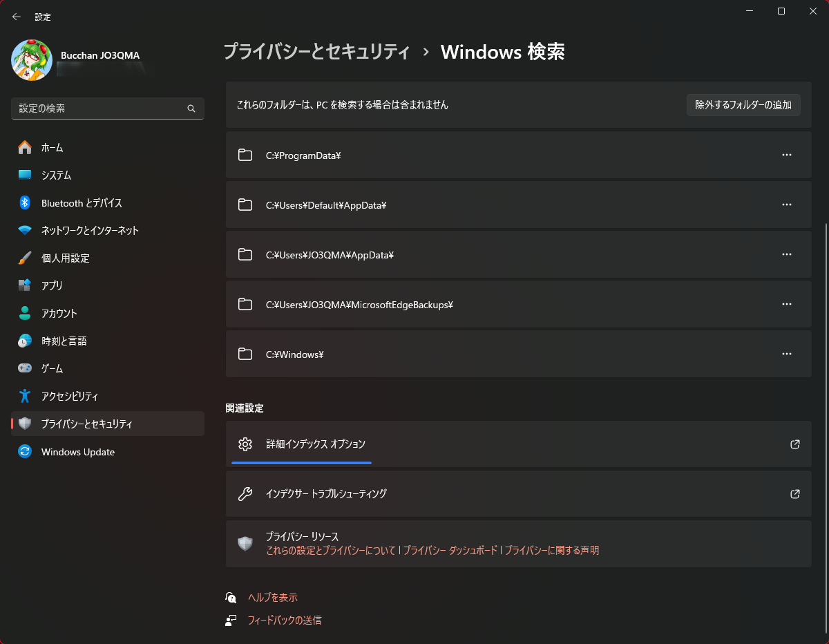This screenshot has width=829, height=644.
Task: Open これらの設定とプライバシーについて link
Action: 331,551
